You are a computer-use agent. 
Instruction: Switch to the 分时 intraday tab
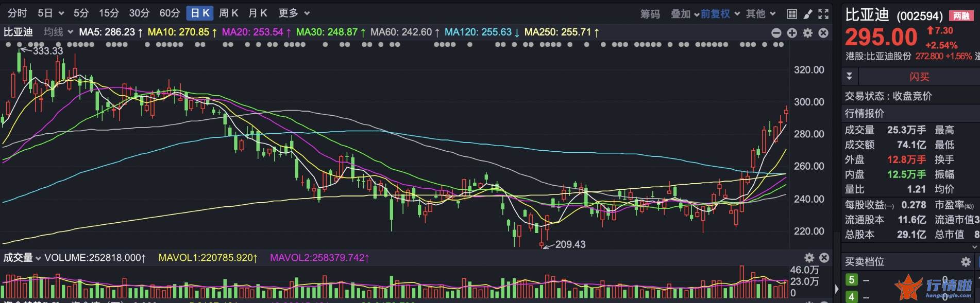point(17,13)
